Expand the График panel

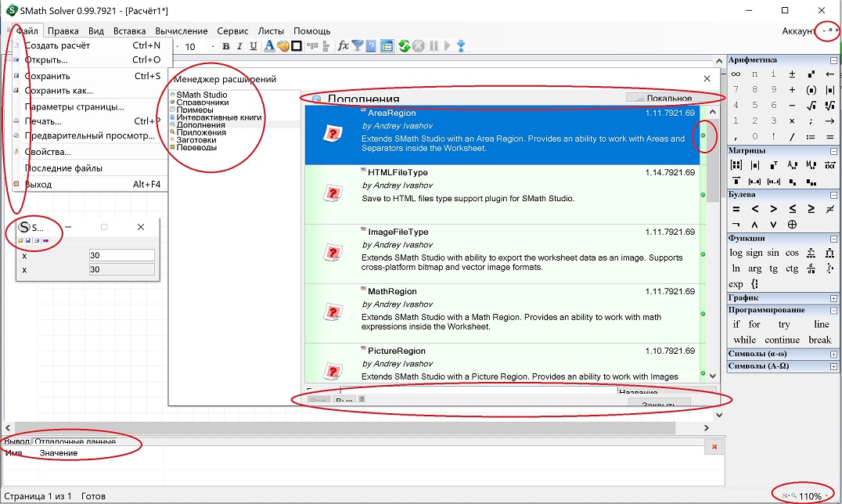point(833,298)
